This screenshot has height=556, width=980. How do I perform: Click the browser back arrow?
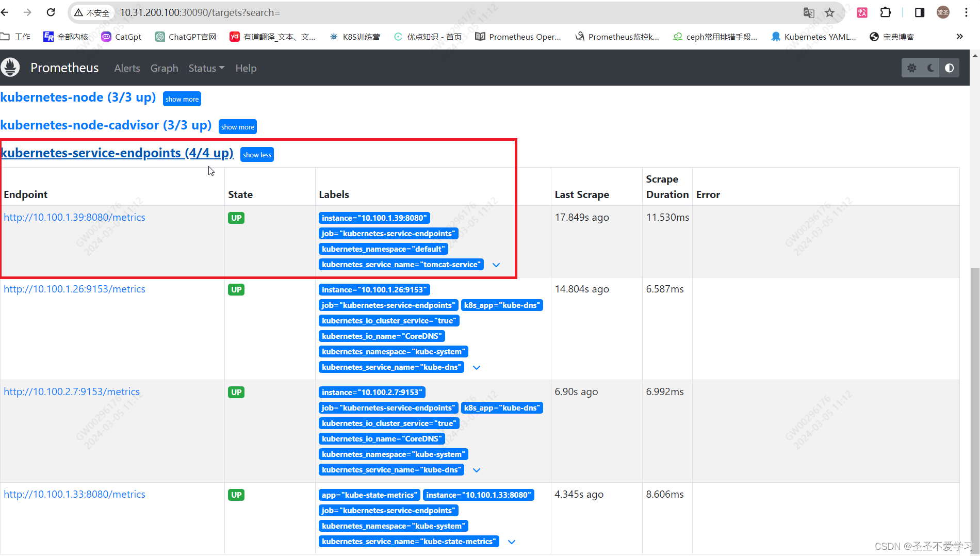click(x=5, y=12)
